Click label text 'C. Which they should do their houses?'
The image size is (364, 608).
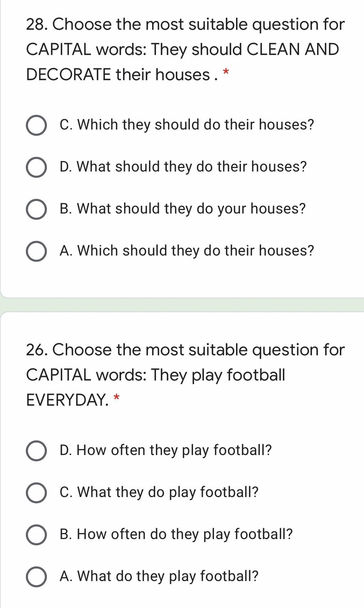187,125
